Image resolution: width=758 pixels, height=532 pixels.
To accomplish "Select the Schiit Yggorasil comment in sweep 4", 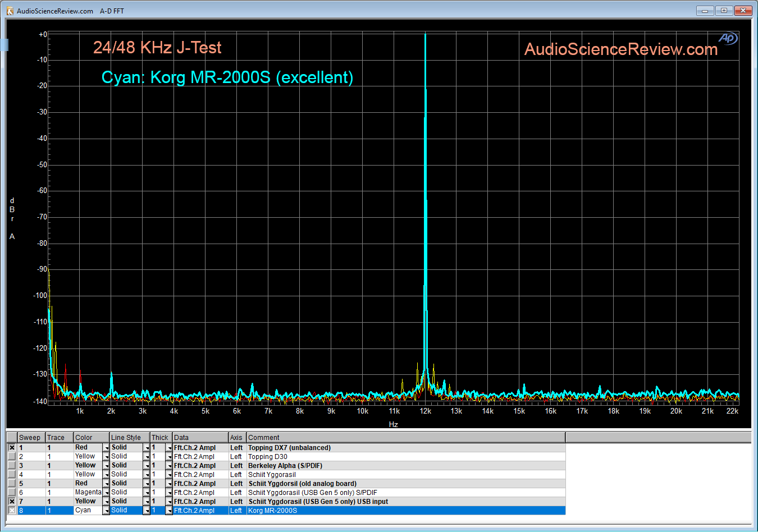I will click(406, 475).
